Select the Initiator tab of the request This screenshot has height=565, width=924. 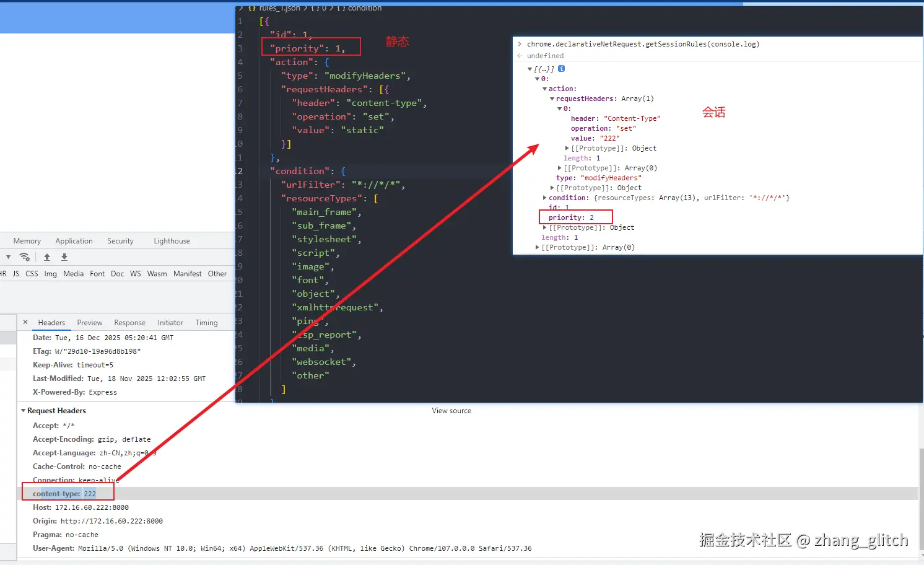pyautogui.click(x=170, y=323)
